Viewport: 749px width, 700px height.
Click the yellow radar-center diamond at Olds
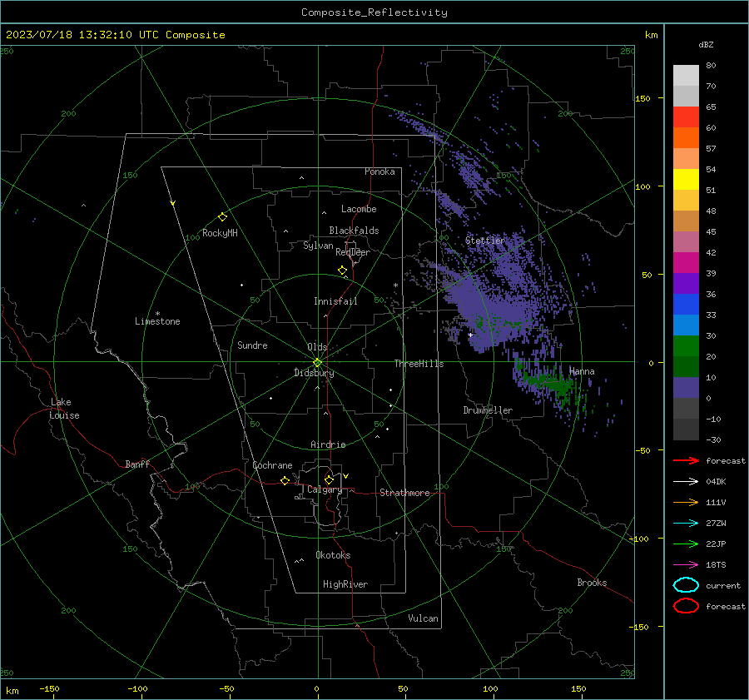(x=317, y=362)
